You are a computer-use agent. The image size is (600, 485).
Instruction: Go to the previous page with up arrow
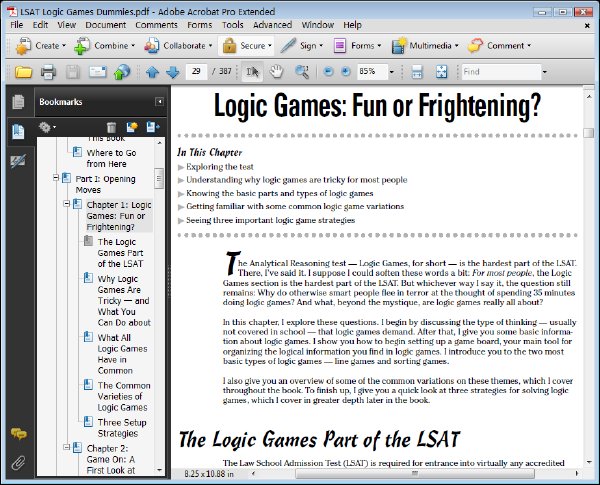click(152, 72)
